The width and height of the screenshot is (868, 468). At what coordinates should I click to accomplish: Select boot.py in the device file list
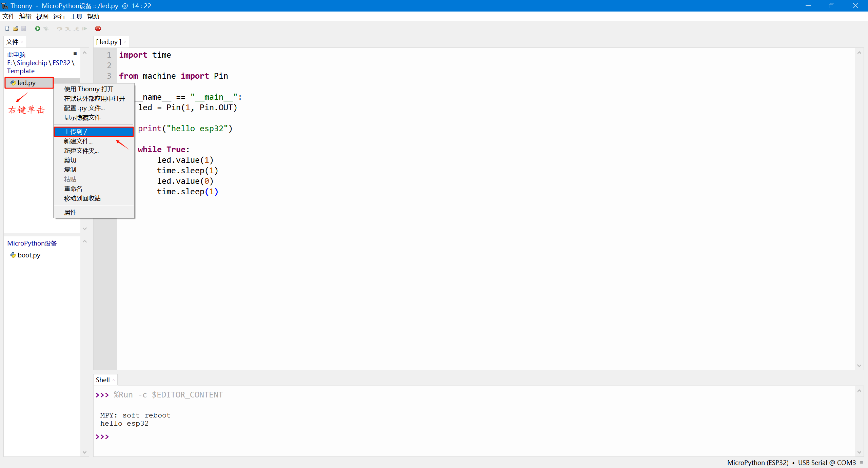click(x=29, y=255)
